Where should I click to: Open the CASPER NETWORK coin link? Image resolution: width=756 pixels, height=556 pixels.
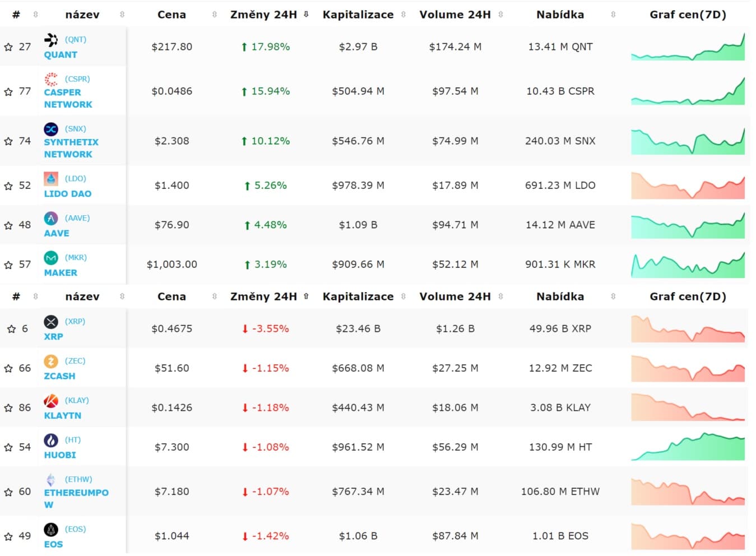(x=68, y=99)
